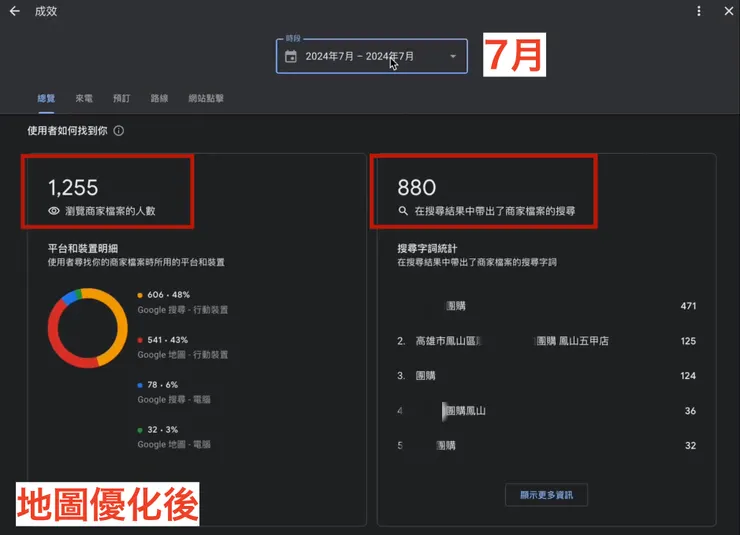Click the 使用者如何找到你 section heading
Viewport: 740px width, 535px height.
pos(67,131)
